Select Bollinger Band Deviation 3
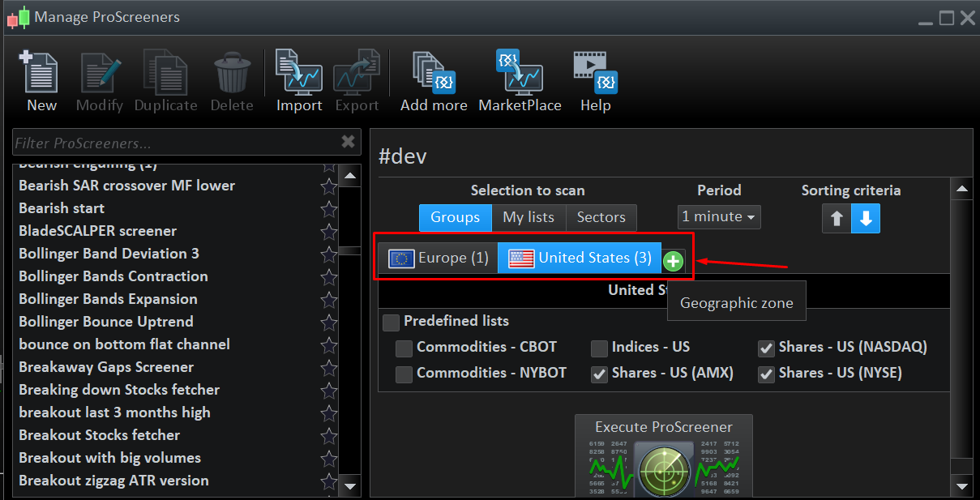The width and height of the screenshot is (980, 500). (109, 254)
